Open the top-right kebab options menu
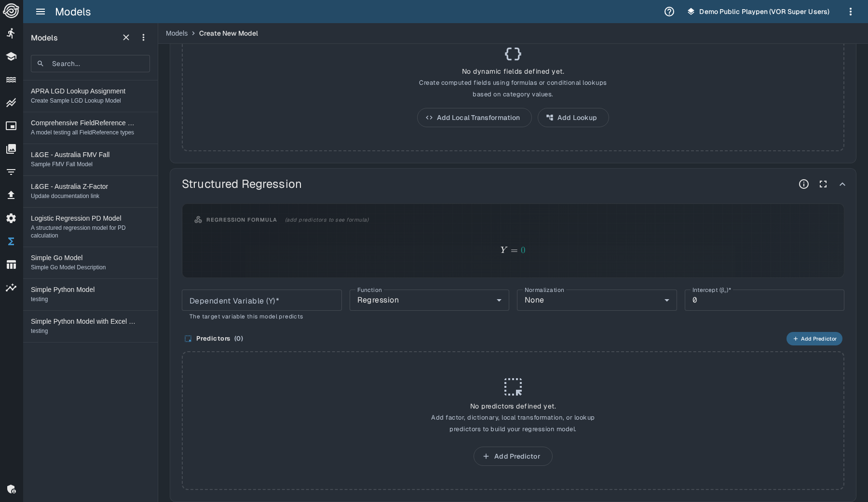The width and height of the screenshot is (868, 502). [x=851, y=12]
